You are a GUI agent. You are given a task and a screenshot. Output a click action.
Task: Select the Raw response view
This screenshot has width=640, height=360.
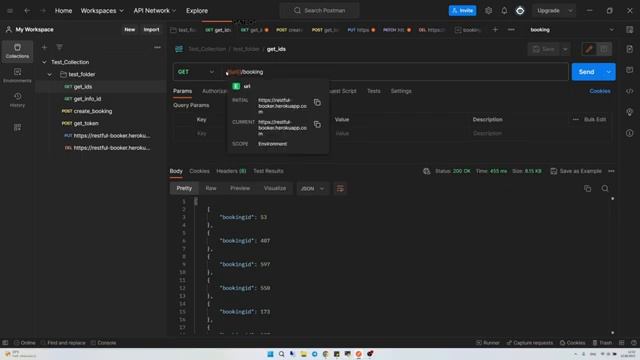point(211,188)
